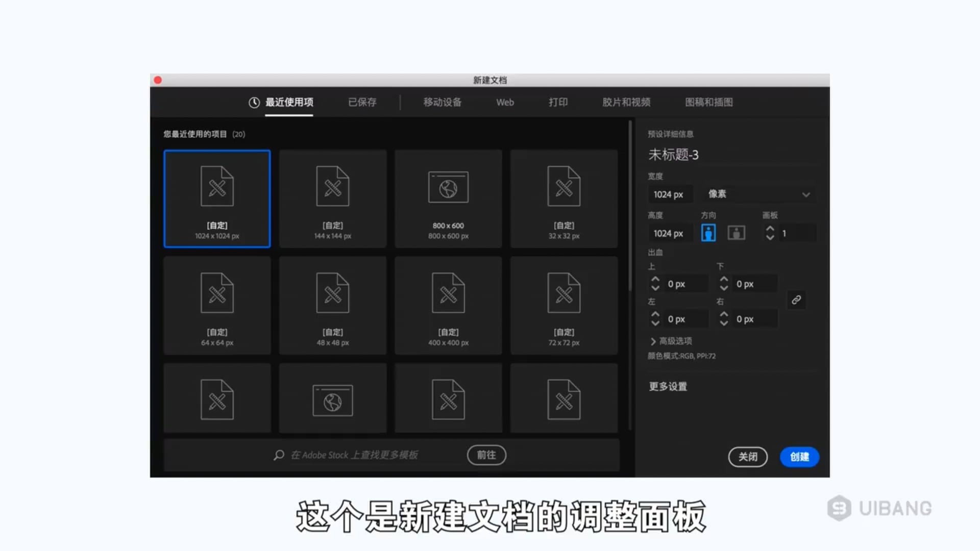Switch to the 打印 tab

click(x=558, y=102)
